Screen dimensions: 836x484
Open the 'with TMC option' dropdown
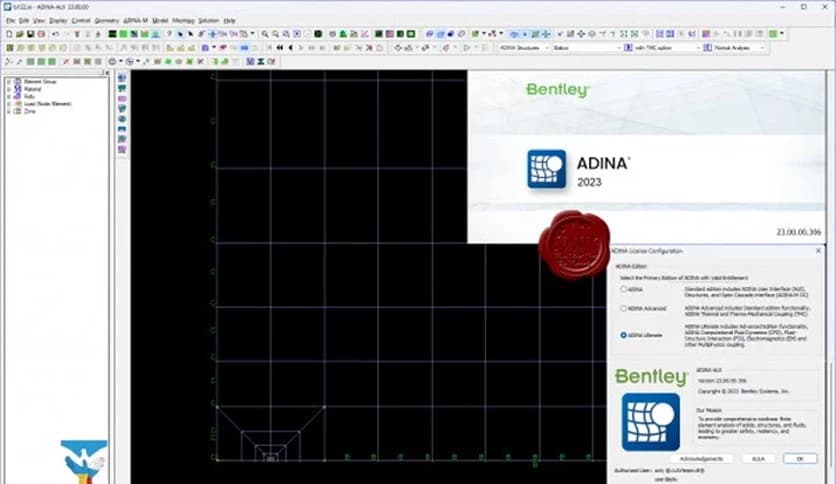tap(667, 48)
